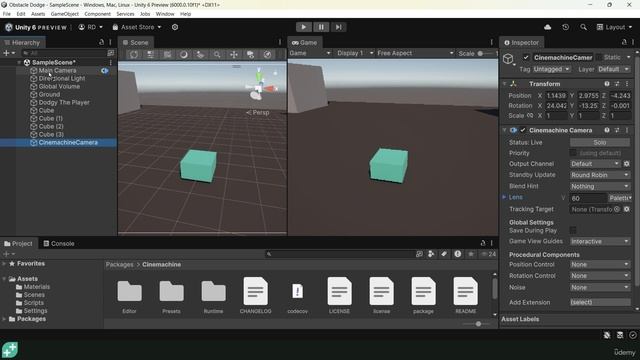Screen dimensions: 640x360
Task: Click the Lens field of view field
Action: click(x=588, y=198)
